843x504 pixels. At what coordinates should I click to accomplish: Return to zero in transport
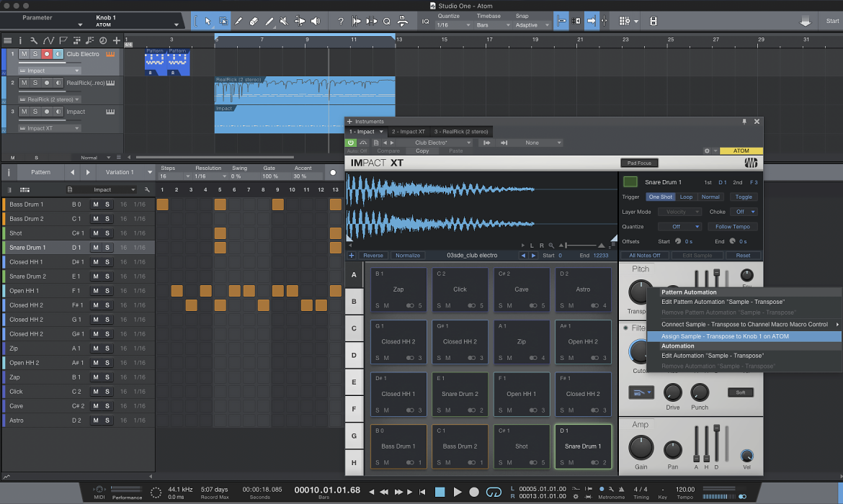(422, 492)
